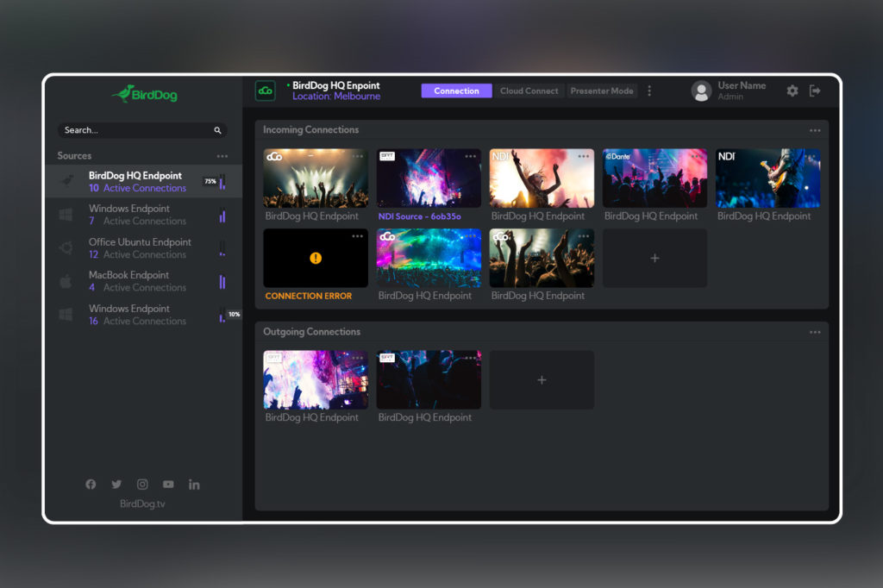Viewport: 883px width, 588px height.
Task: Click the user avatar icon
Action: click(701, 91)
